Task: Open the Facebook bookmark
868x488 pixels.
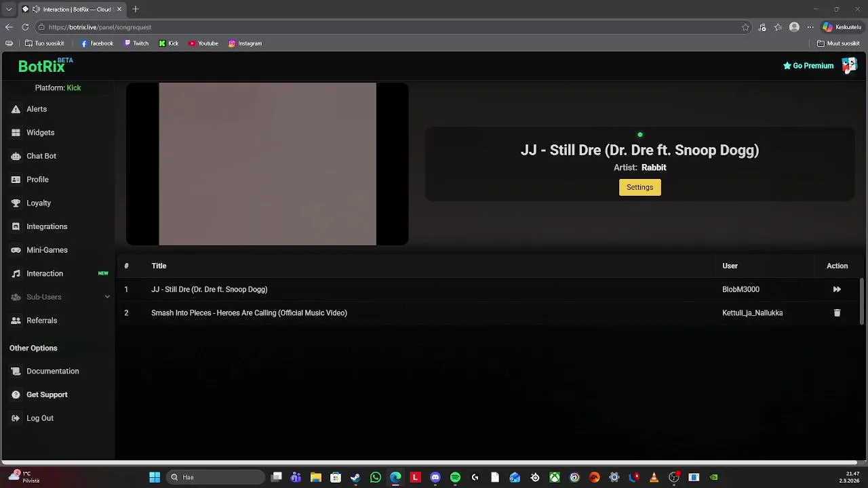Action: 97,43
